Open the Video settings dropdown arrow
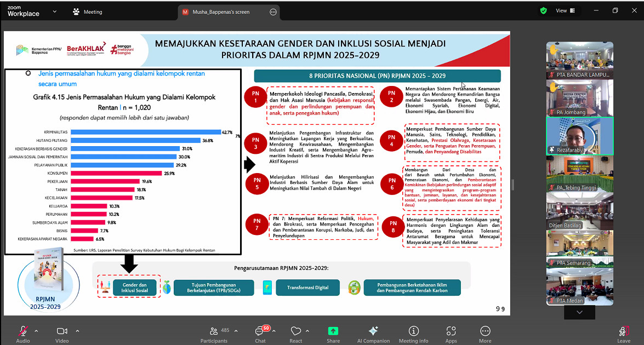The width and height of the screenshot is (644, 345). coord(77,331)
